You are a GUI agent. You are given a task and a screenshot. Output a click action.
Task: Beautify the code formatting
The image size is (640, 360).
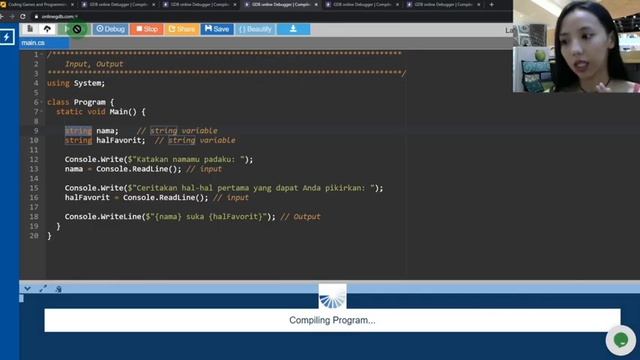point(255,29)
